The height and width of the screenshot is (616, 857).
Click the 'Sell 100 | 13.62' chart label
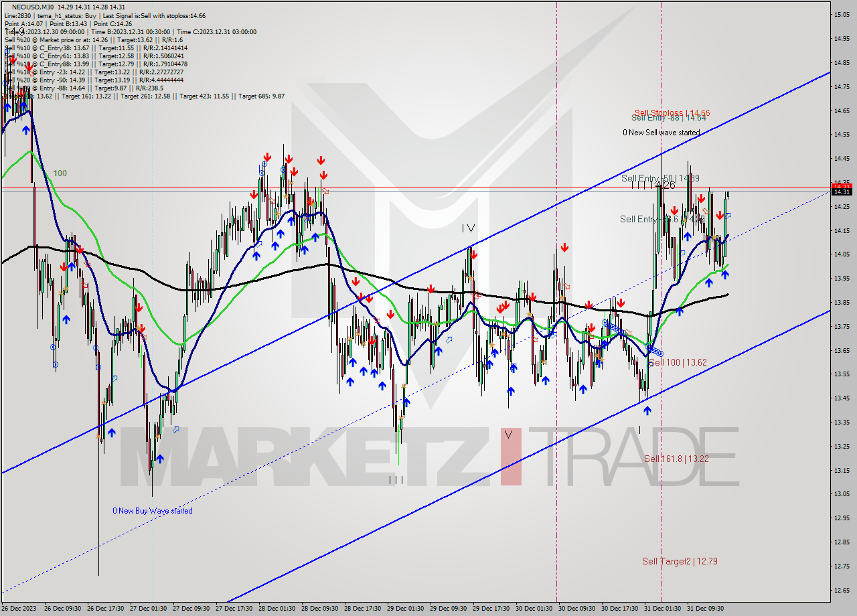pos(678,362)
